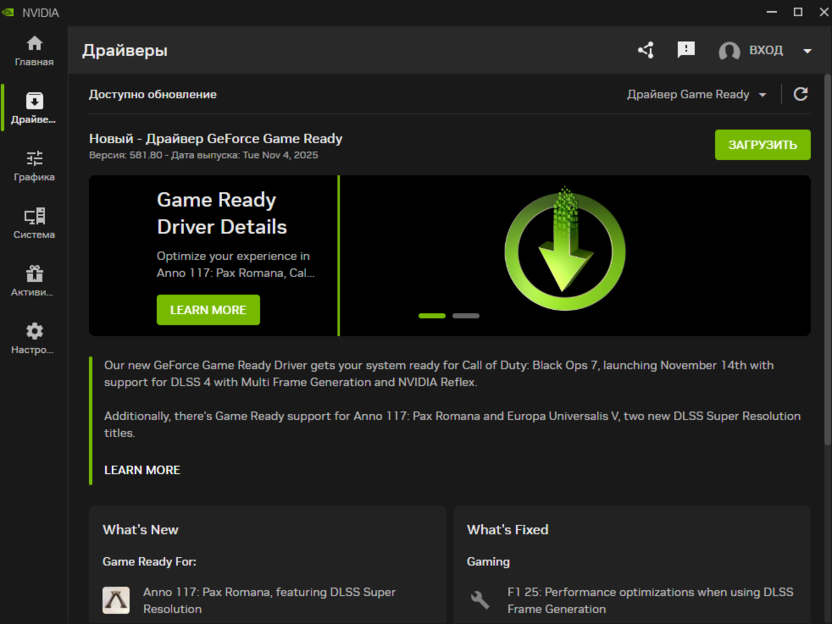Click the user profile avatar icon

[729, 51]
